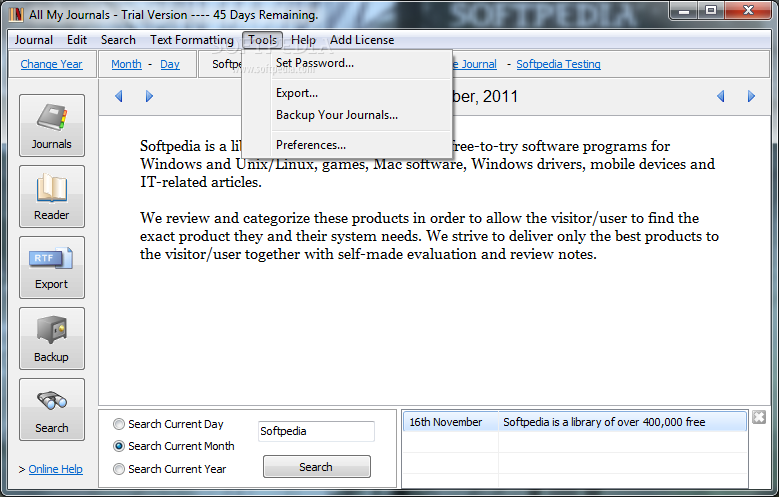This screenshot has width=779, height=497.
Task: Click the All My Journals app icon in title bar
Action: [x=16, y=14]
